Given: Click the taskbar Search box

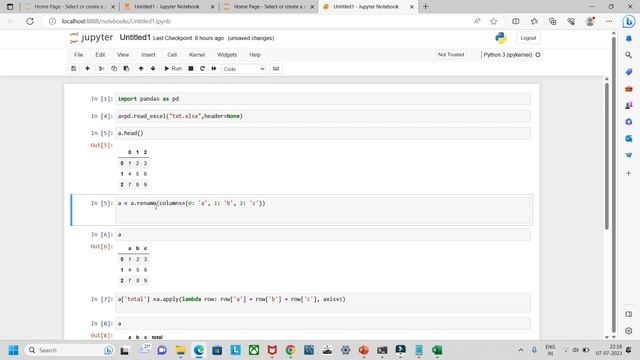Looking at the screenshot, I should [x=69, y=350].
